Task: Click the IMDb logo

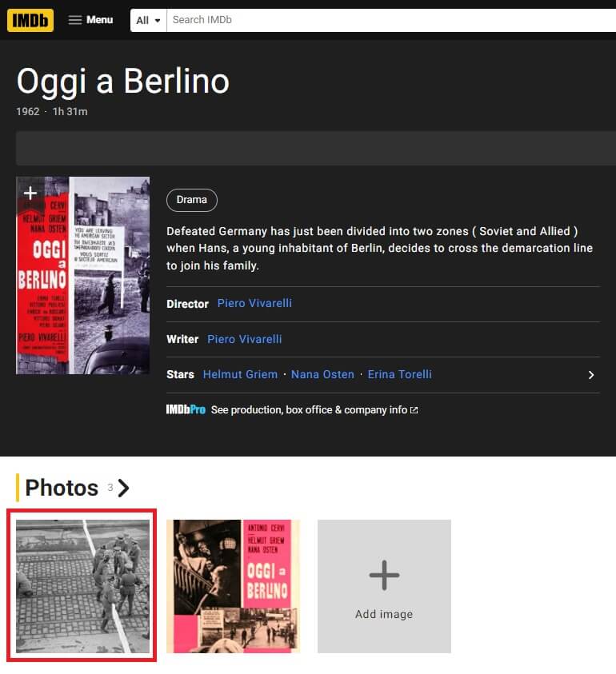Action: coord(30,20)
